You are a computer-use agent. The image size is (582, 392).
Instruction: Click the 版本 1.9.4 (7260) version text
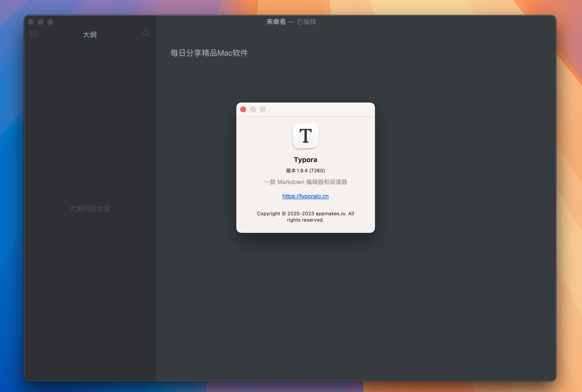[x=305, y=171]
